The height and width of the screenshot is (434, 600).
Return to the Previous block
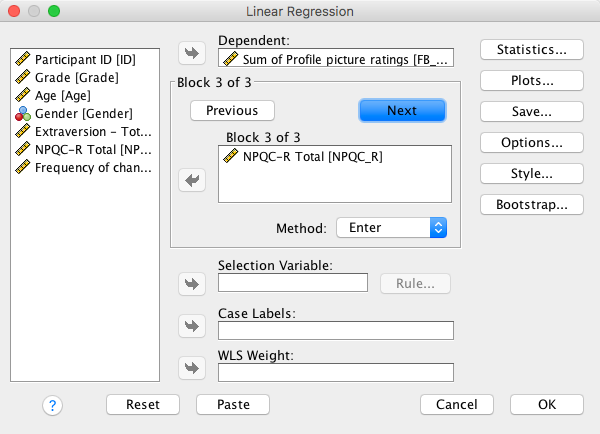click(x=233, y=110)
